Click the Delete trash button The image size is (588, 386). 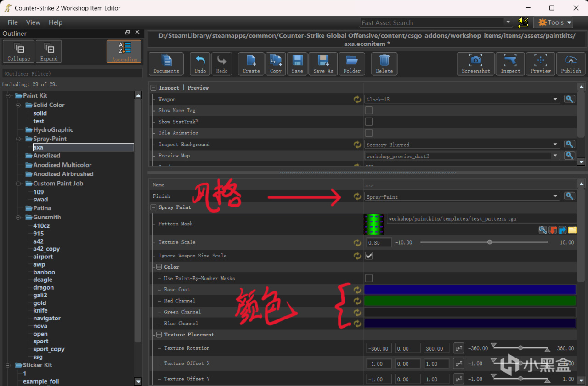(x=384, y=64)
